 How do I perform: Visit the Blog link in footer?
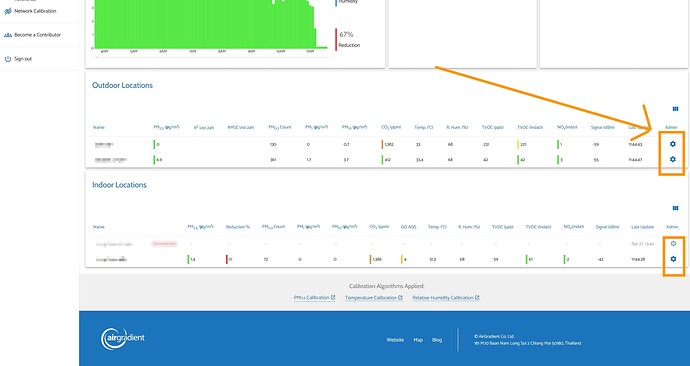[437, 340]
